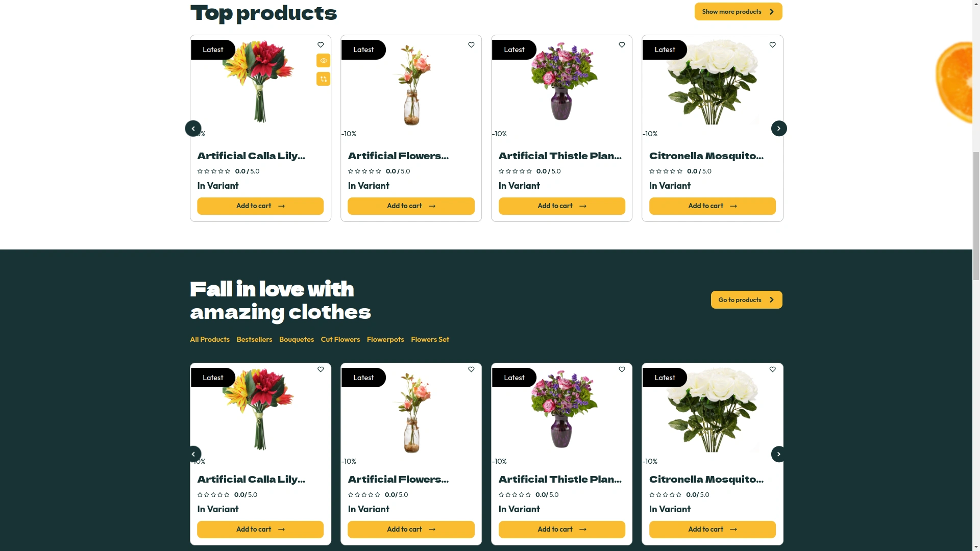Wishlist the Artificial Thistle Plant in Top products
980x551 pixels.
(622, 45)
